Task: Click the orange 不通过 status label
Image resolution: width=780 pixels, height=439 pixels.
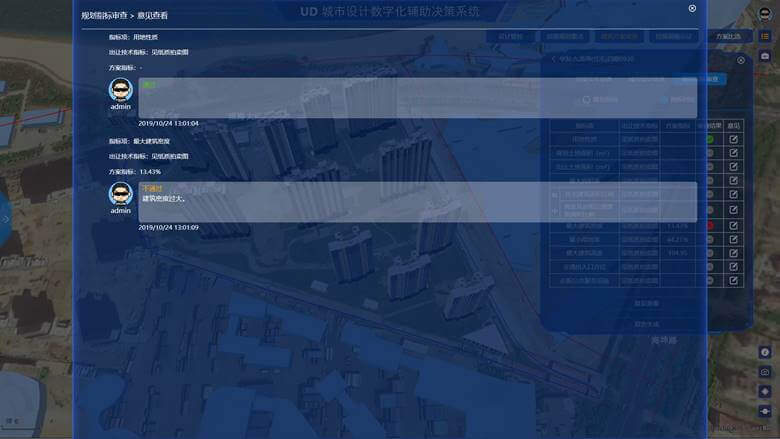Action: click(152, 189)
